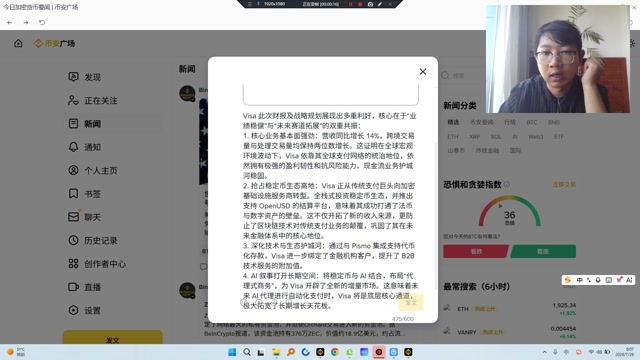This screenshot has height=360, width=640.
Task: Select the Web3 news category
Action: [x=536, y=137]
